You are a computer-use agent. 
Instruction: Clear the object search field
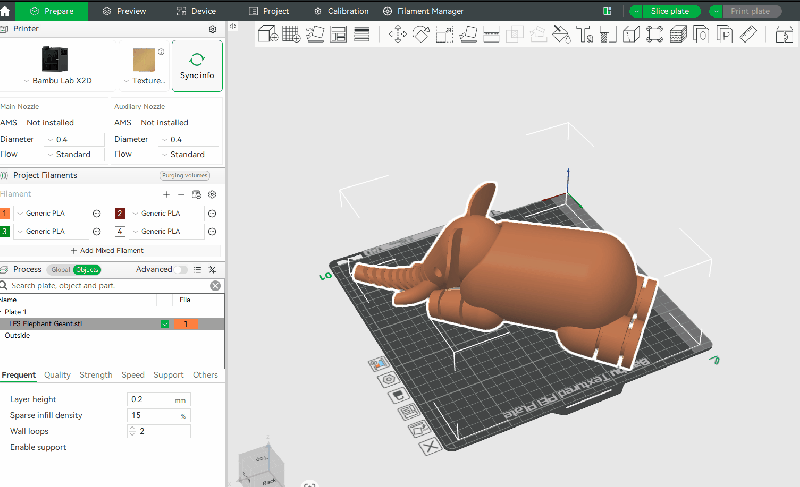215,286
